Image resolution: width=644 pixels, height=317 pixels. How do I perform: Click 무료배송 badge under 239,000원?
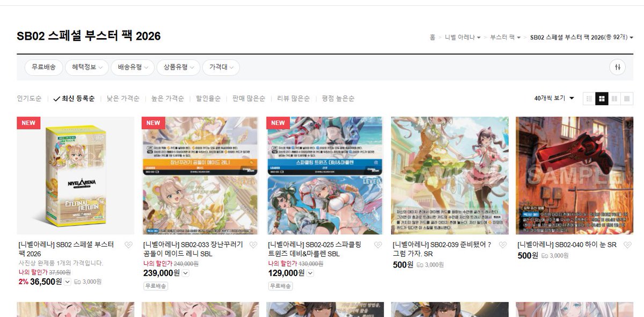pos(156,286)
